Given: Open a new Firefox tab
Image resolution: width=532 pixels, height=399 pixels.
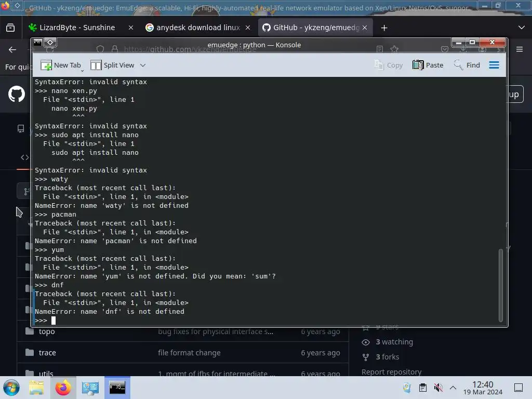Looking at the screenshot, I should tap(384, 28).
